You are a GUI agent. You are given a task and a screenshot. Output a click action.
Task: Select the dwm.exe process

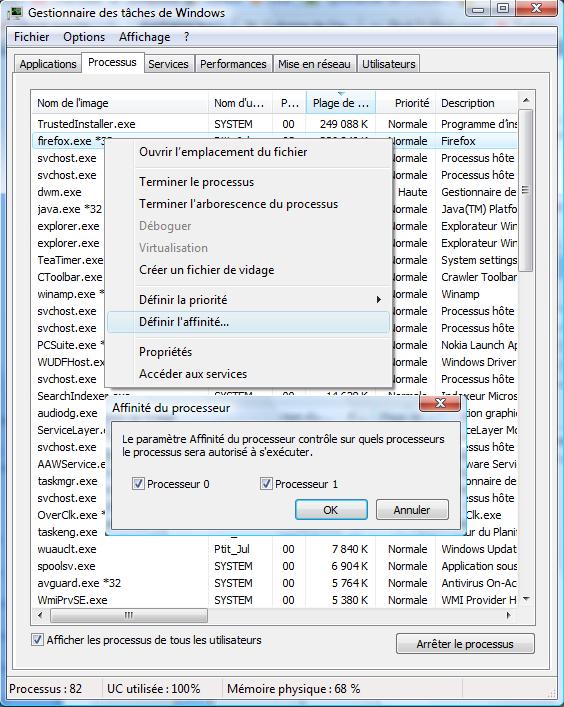pos(60,192)
